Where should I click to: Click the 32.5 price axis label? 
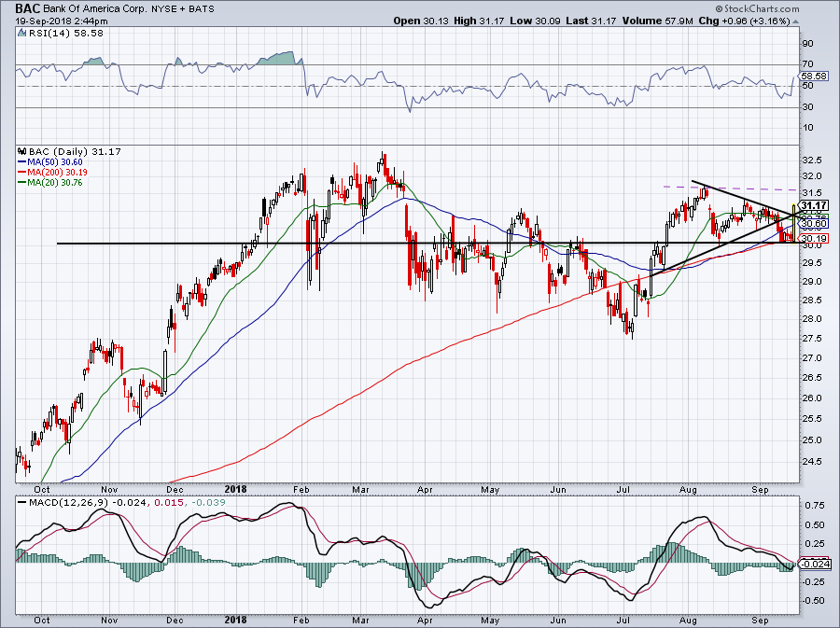click(812, 160)
